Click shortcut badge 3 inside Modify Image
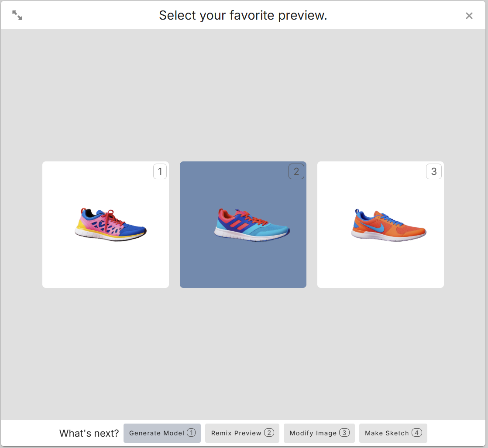The width and height of the screenshot is (488, 448). point(344,432)
